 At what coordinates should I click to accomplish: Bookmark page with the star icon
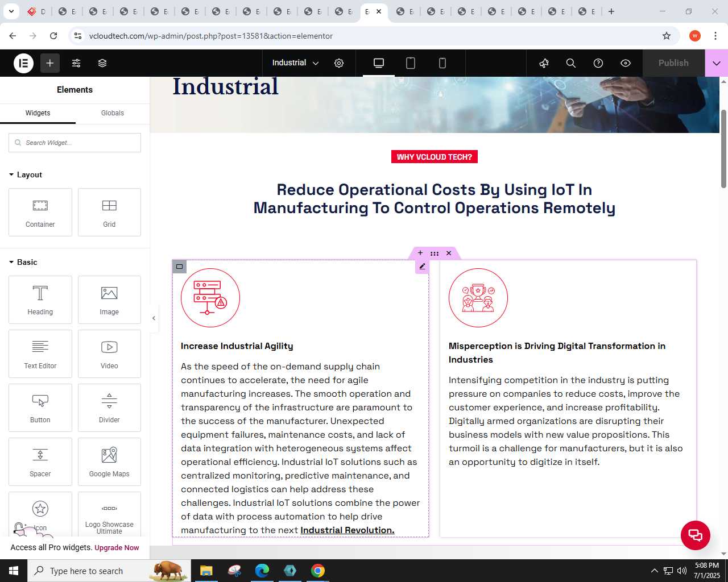point(667,36)
